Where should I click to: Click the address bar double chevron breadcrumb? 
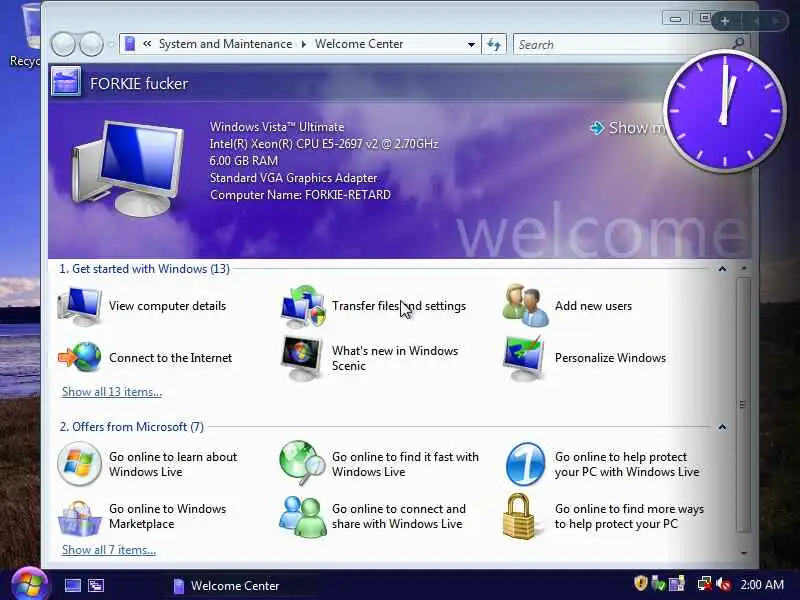pyautogui.click(x=147, y=44)
